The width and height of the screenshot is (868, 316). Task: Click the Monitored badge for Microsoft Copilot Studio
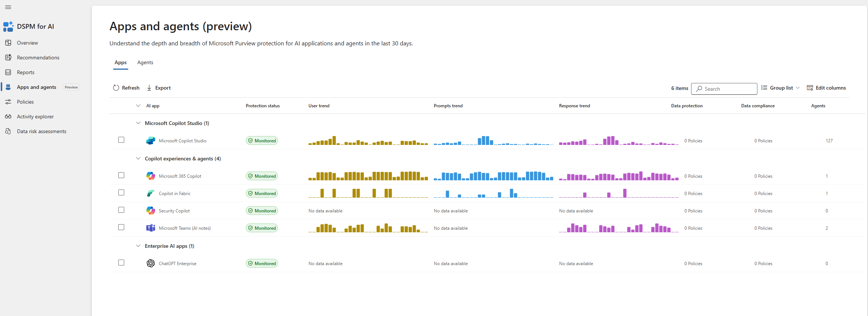tap(262, 140)
